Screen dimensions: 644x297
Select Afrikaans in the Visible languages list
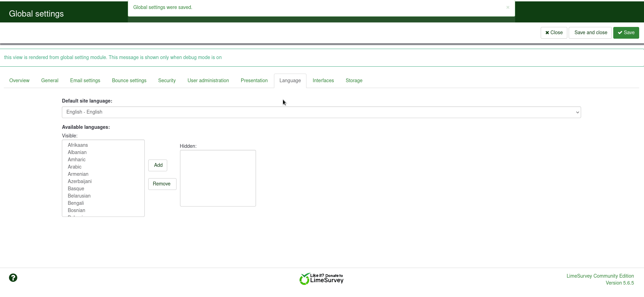pos(78,145)
